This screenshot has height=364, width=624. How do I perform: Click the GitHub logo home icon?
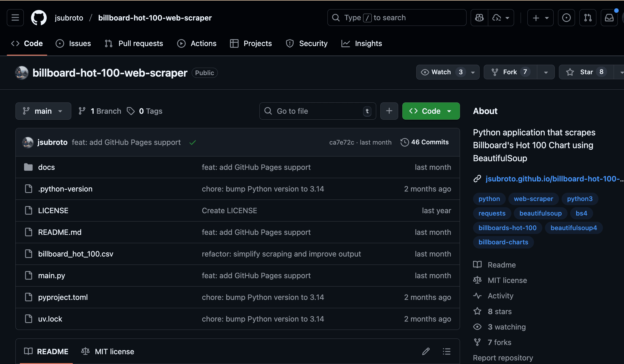[x=39, y=18]
